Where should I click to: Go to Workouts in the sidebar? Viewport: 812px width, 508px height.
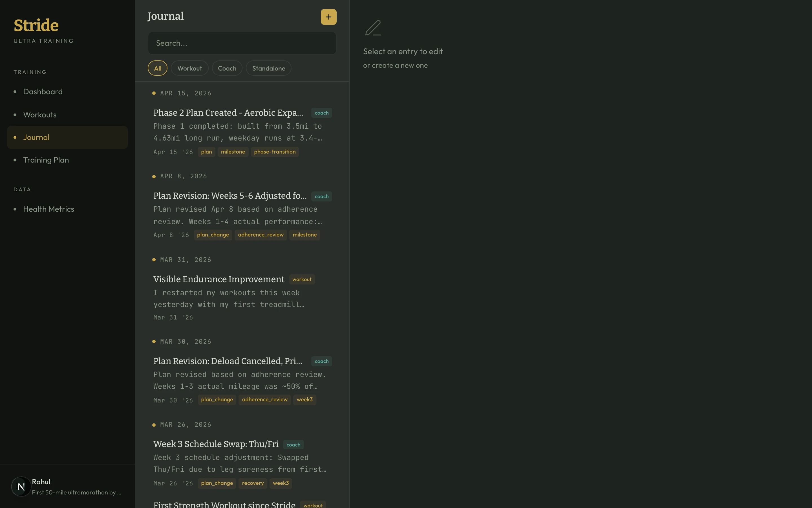tap(67, 115)
